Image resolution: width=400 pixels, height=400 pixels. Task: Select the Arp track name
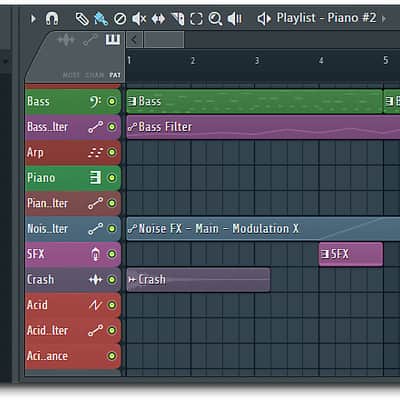(35, 153)
